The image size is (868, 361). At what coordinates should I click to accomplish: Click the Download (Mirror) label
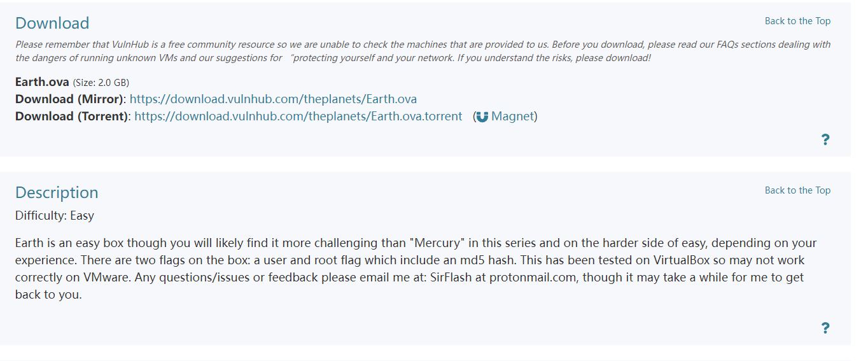(71, 99)
